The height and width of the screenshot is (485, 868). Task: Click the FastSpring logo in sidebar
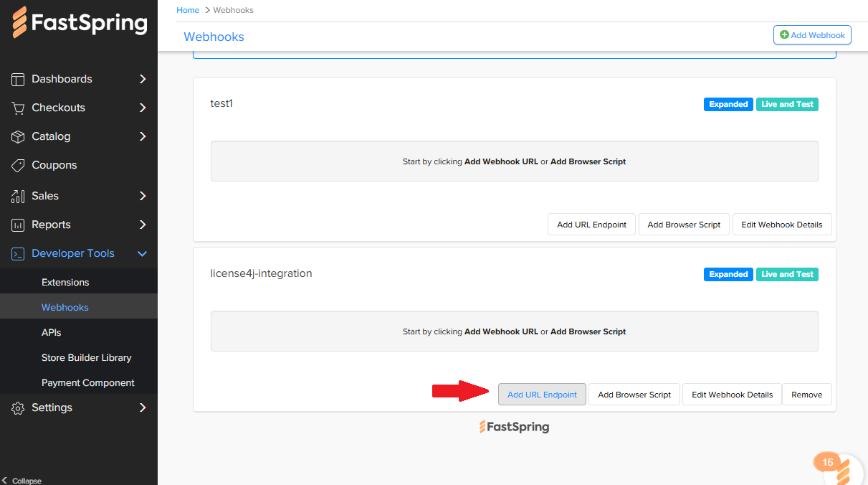coord(80,23)
